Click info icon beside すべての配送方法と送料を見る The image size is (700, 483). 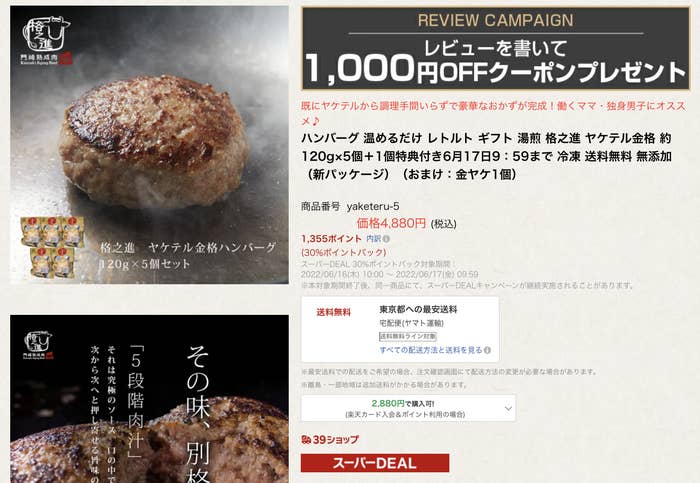point(488,350)
